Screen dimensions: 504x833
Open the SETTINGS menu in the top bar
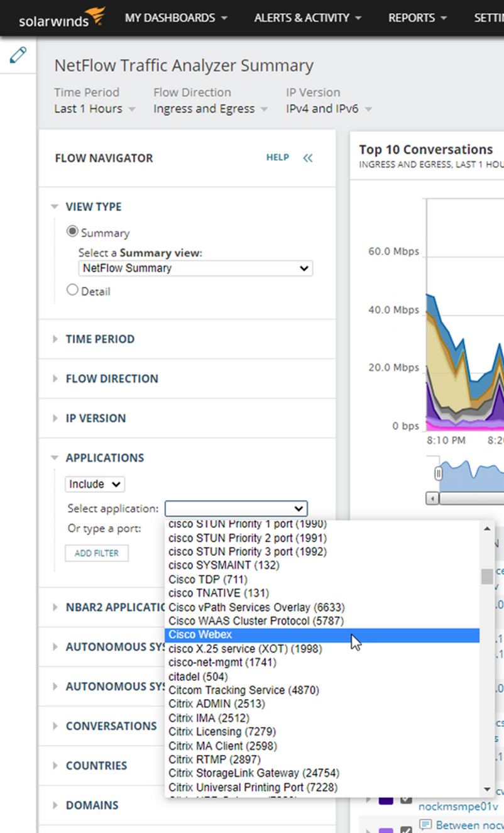[489, 18]
